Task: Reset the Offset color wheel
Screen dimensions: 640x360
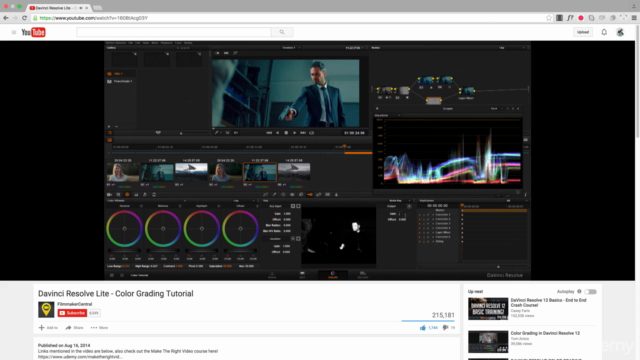Action: pos(257,206)
